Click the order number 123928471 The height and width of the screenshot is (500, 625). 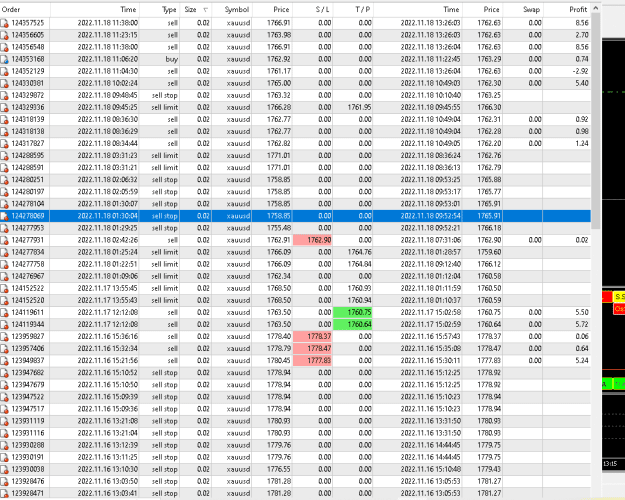tap(28, 493)
